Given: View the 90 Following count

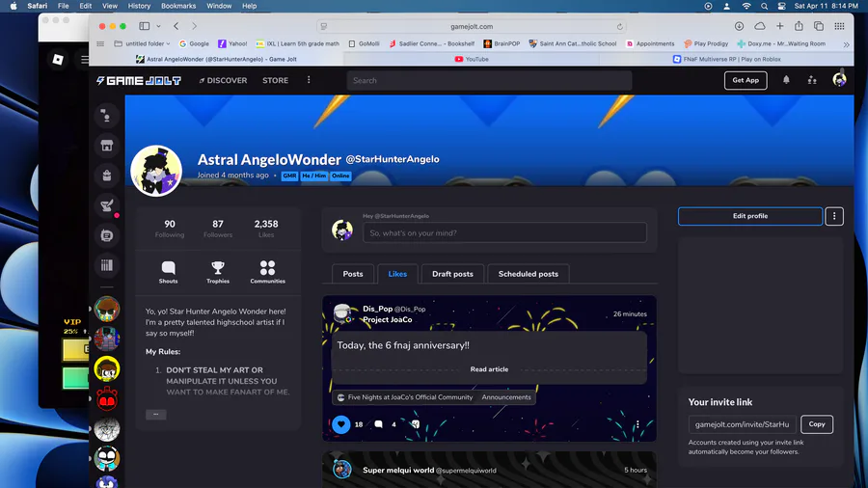Looking at the screenshot, I should click(x=170, y=228).
